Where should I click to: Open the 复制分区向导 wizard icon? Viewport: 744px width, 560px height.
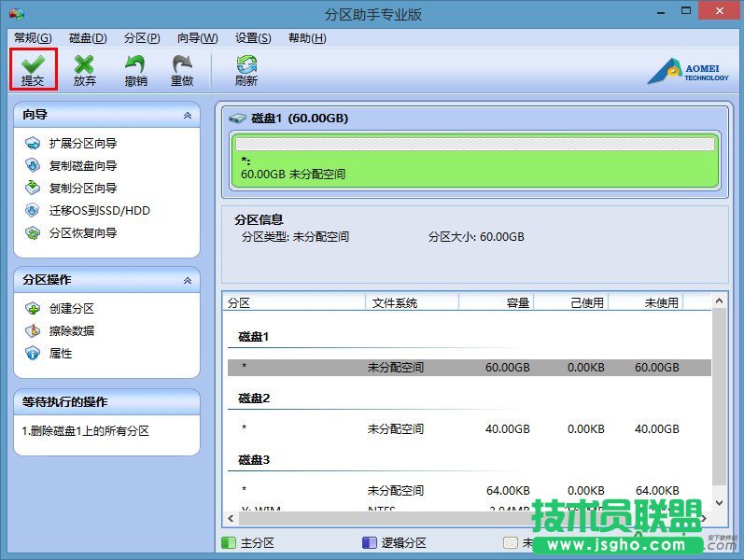[x=33, y=188]
